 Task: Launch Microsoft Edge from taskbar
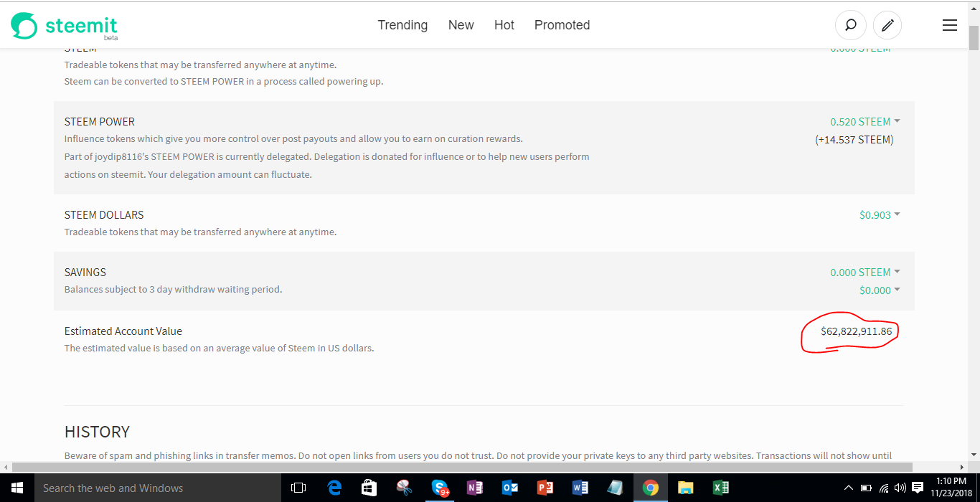click(x=334, y=488)
